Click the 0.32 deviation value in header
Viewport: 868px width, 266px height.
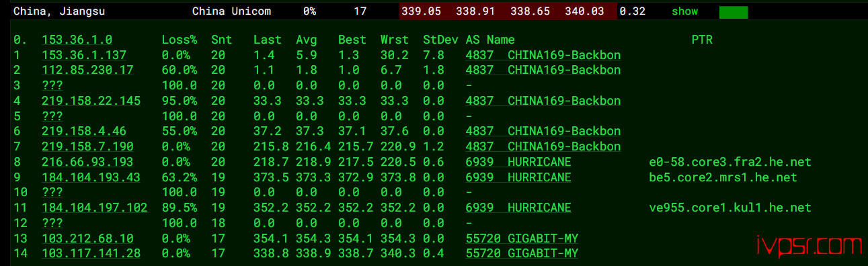pos(633,11)
